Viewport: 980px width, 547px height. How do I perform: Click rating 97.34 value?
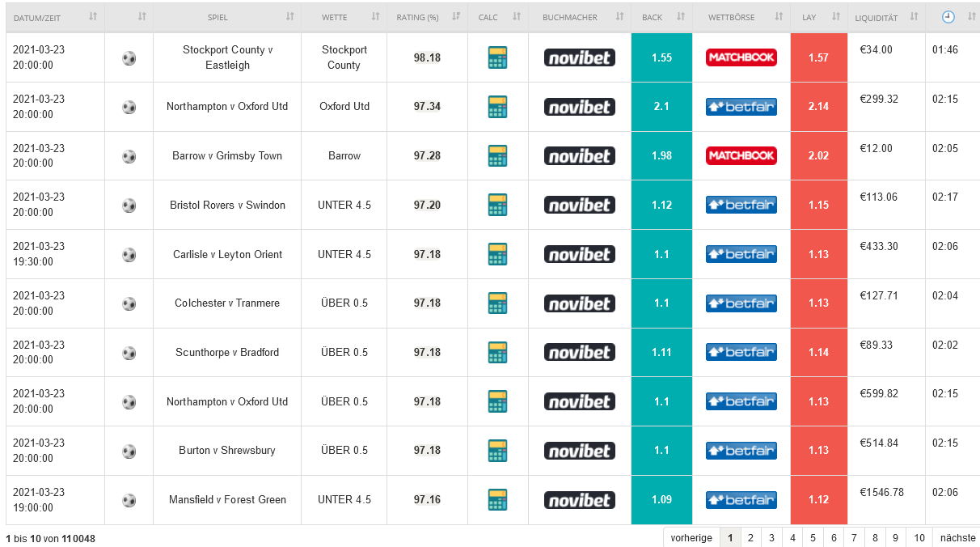pos(427,107)
